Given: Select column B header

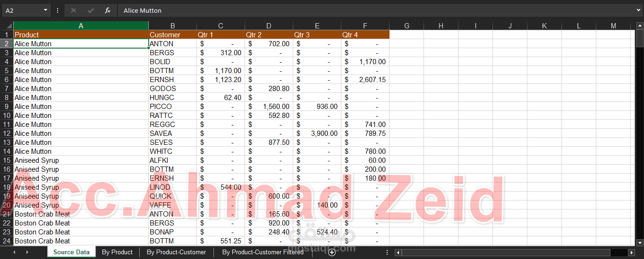Looking at the screenshot, I should (x=173, y=26).
